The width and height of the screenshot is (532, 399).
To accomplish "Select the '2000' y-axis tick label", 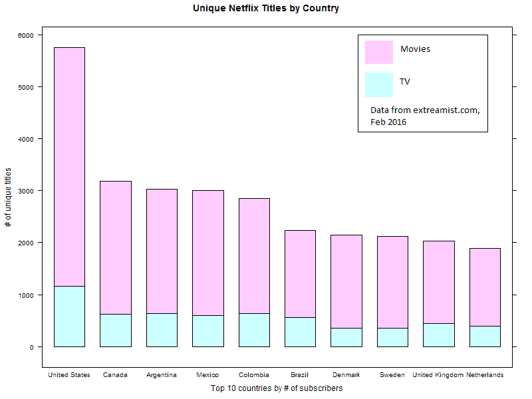I will tap(26, 243).
